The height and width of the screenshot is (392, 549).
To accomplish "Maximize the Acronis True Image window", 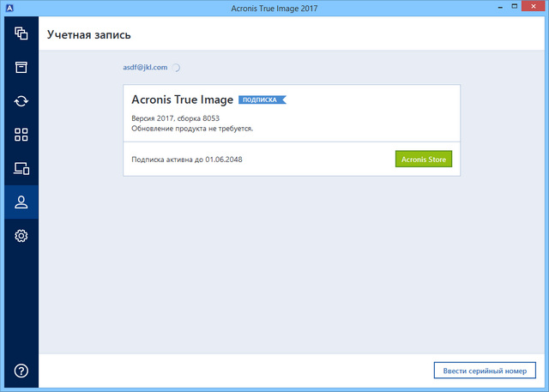I will [x=515, y=6].
